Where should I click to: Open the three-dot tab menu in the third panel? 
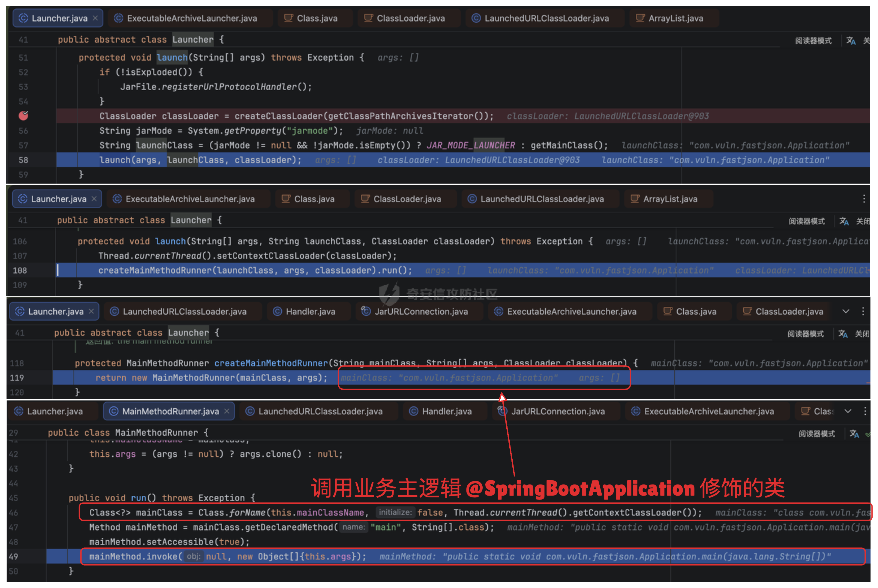coord(863,311)
